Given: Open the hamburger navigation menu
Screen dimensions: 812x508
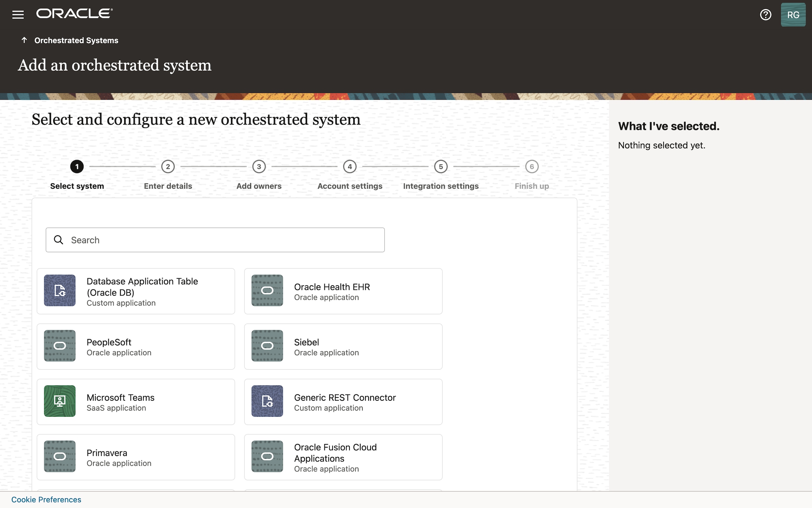Looking at the screenshot, I should tap(18, 14).
